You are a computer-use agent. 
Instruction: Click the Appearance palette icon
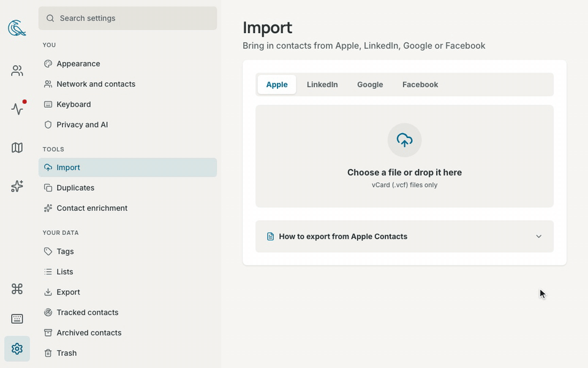[x=48, y=63]
